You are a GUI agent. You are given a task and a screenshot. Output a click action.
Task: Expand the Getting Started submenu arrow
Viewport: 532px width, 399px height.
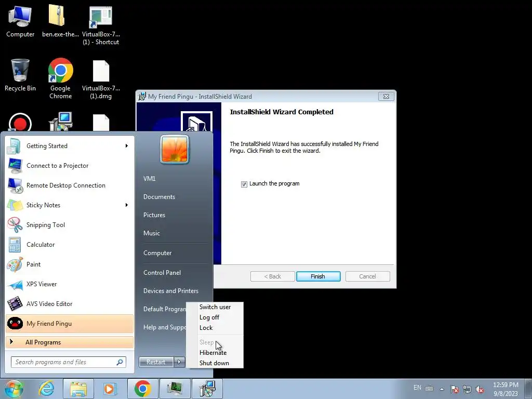coord(127,146)
